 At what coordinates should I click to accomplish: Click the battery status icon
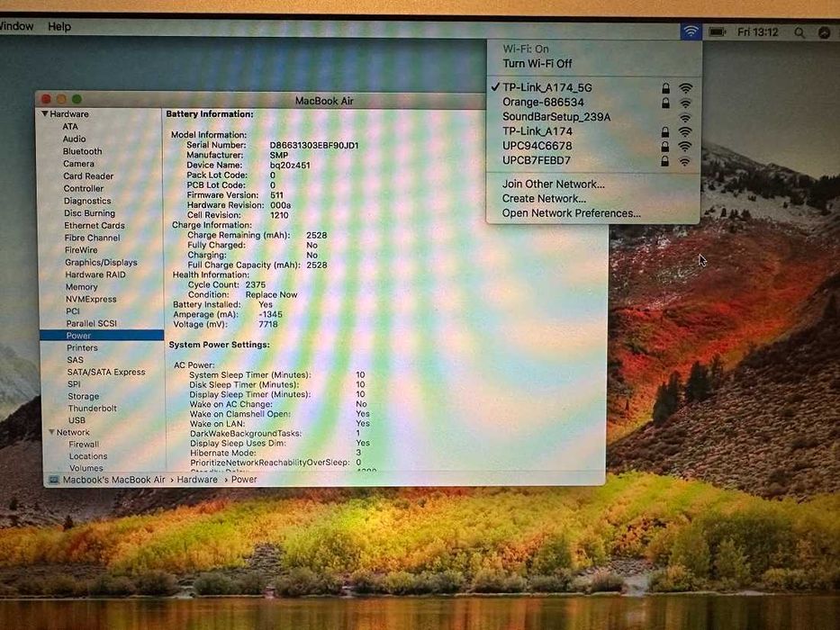[717, 32]
